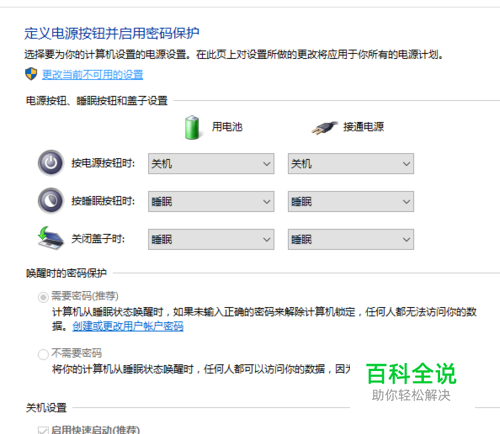500x434 pixels.
Task: Click the 按睡眠按钮时 label
Action: click(x=103, y=201)
